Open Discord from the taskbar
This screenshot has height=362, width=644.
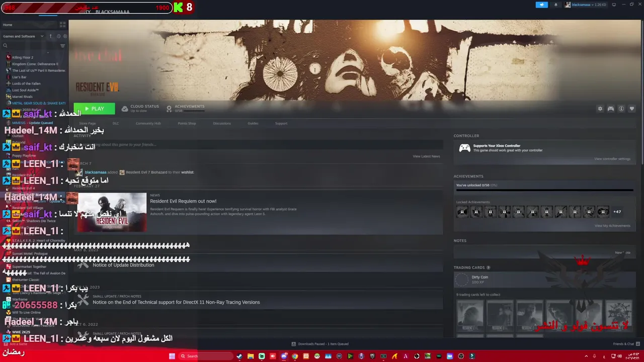(x=284, y=356)
